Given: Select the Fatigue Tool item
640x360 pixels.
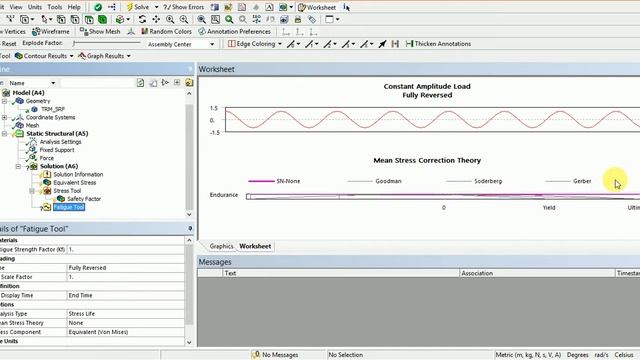Looking at the screenshot, I should pos(69,207).
